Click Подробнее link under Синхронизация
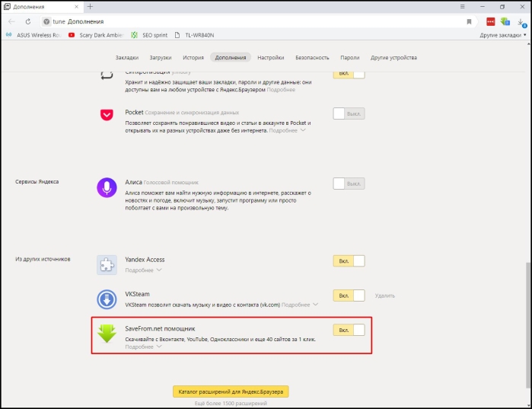The image size is (532, 409). pyautogui.click(x=281, y=90)
